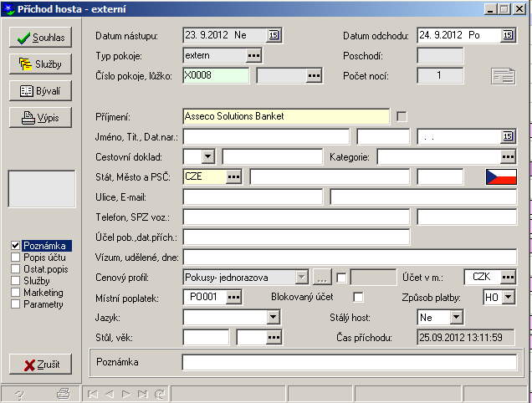Expand the Stálý host dropdown
Screen dimensions: 532x403
(x=457, y=318)
